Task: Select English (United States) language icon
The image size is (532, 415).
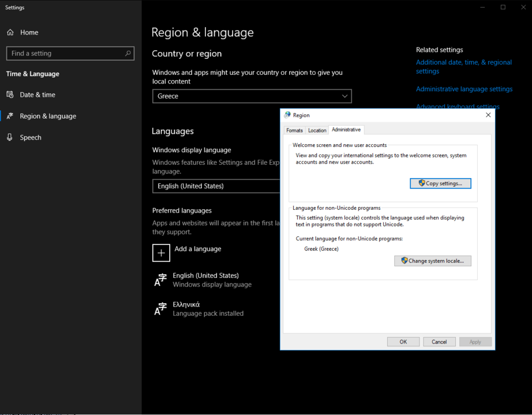Action: [x=160, y=280]
